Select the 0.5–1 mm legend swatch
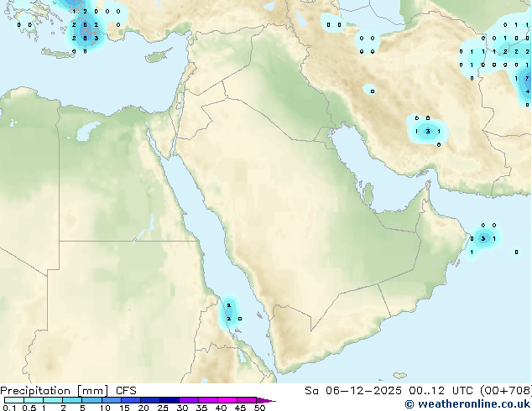 (x=34, y=400)
